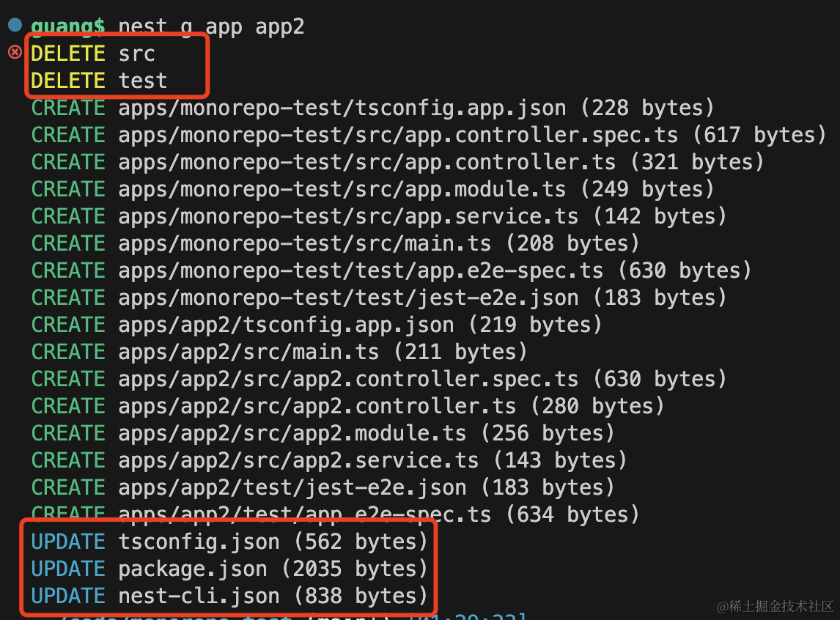Click the blue command status dot

15,25
